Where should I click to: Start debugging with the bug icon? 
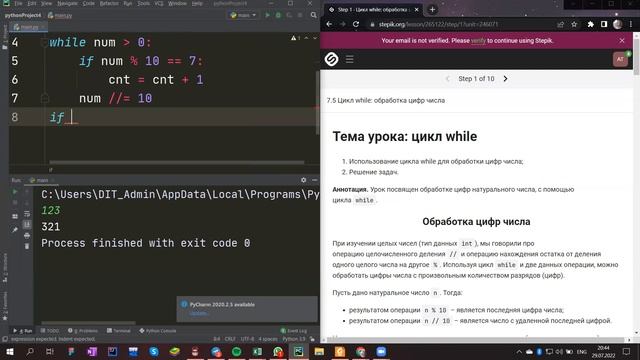pos(278,15)
